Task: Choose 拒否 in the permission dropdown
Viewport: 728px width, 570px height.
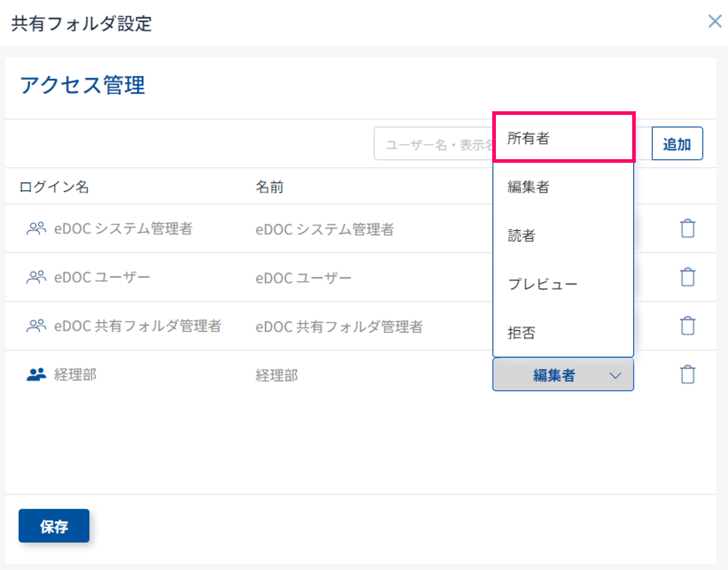Action: coord(563,333)
